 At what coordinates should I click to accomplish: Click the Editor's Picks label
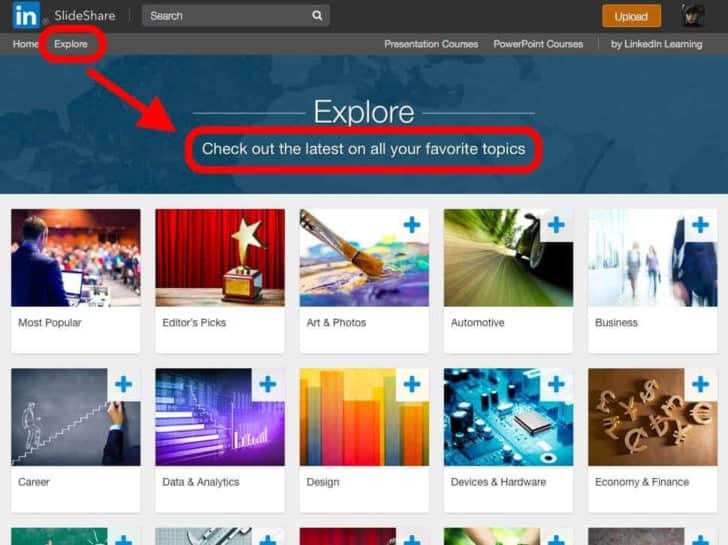[x=194, y=323]
